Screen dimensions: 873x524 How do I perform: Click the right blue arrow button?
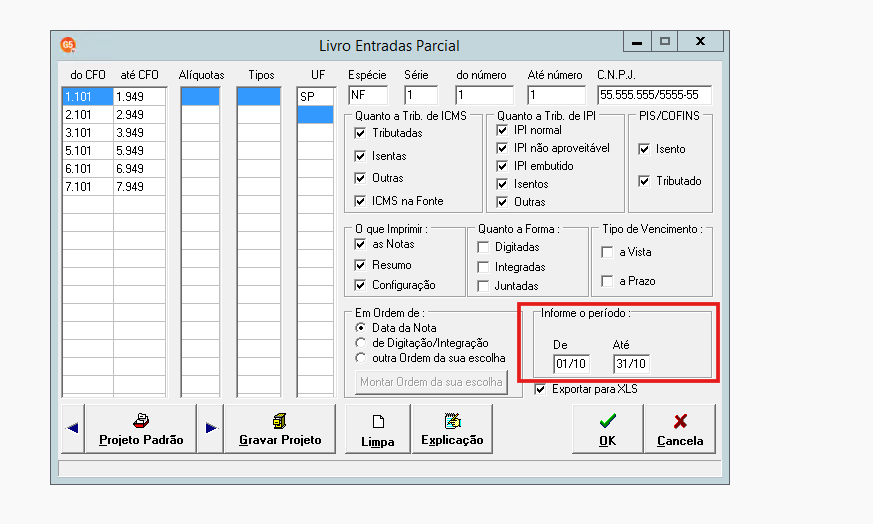click(211, 429)
